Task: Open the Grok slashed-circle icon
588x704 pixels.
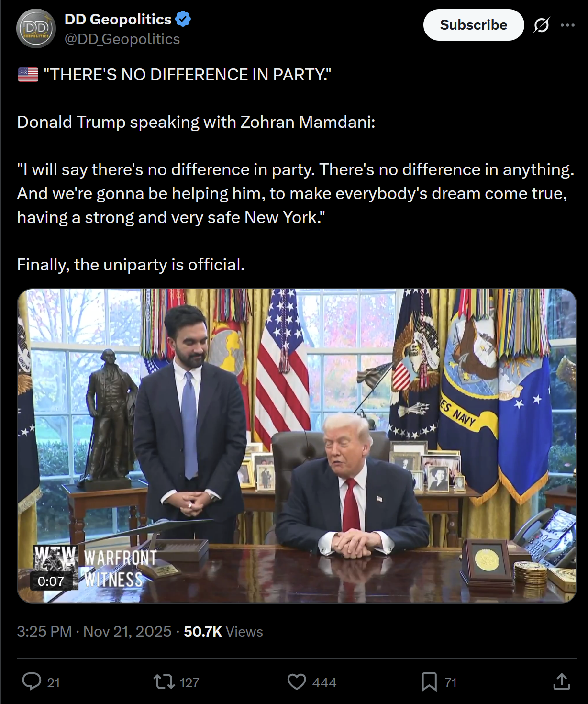Action: pyautogui.click(x=541, y=25)
